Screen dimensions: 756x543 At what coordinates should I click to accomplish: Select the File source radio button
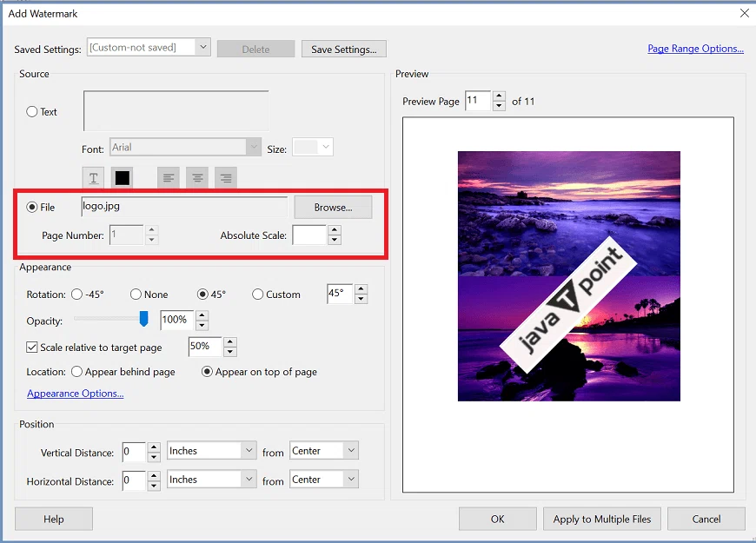(x=32, y=208)
